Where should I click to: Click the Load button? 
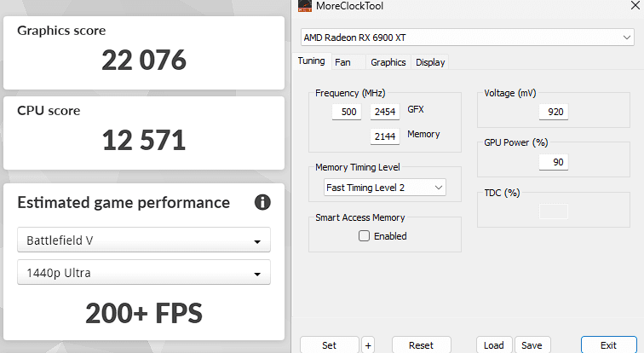pyautogui.click(x=494, y=345)
